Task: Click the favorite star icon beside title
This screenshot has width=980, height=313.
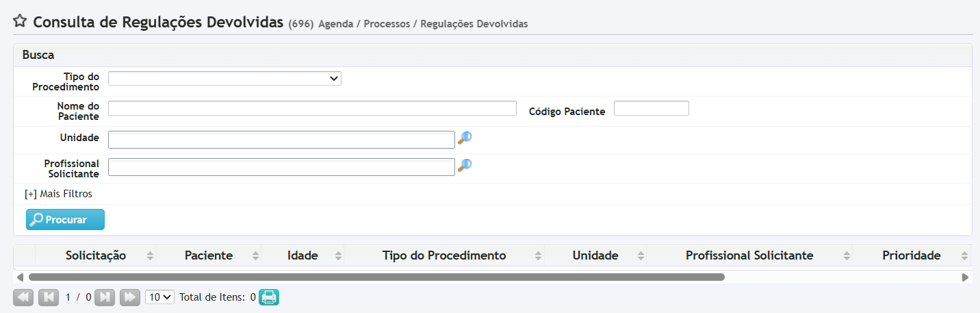Action: click(20, 21)
